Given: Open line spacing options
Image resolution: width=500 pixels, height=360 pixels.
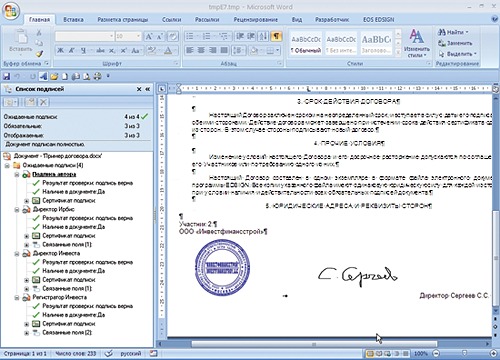Looking at the screenshot, I should click(238, 51).
